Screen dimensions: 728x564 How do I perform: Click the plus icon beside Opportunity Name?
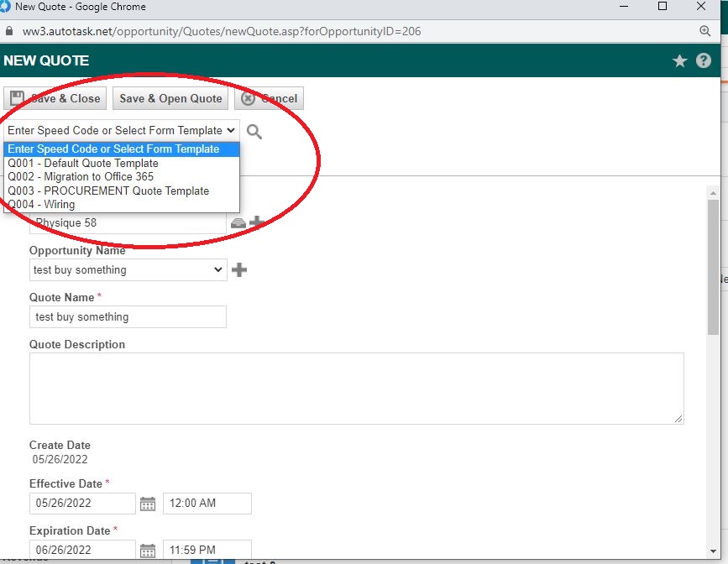point(239,270)
